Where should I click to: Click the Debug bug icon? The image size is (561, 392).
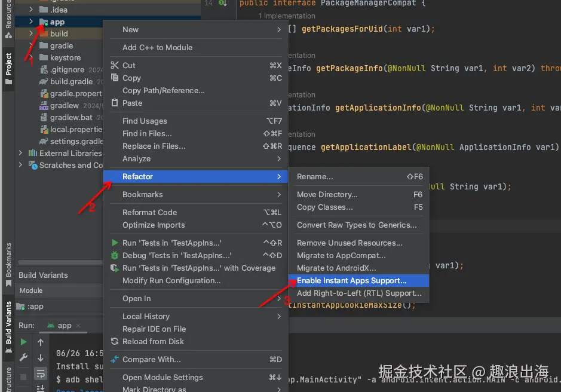(115, 255)
